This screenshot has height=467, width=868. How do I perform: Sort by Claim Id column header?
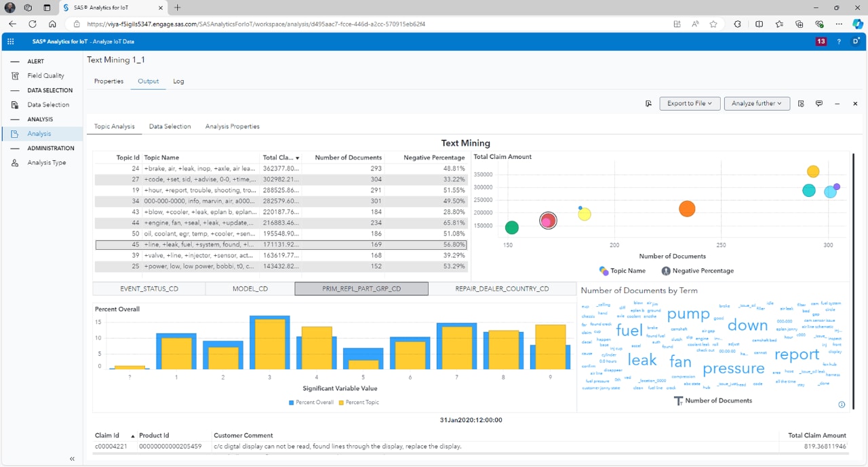[115, 435]
